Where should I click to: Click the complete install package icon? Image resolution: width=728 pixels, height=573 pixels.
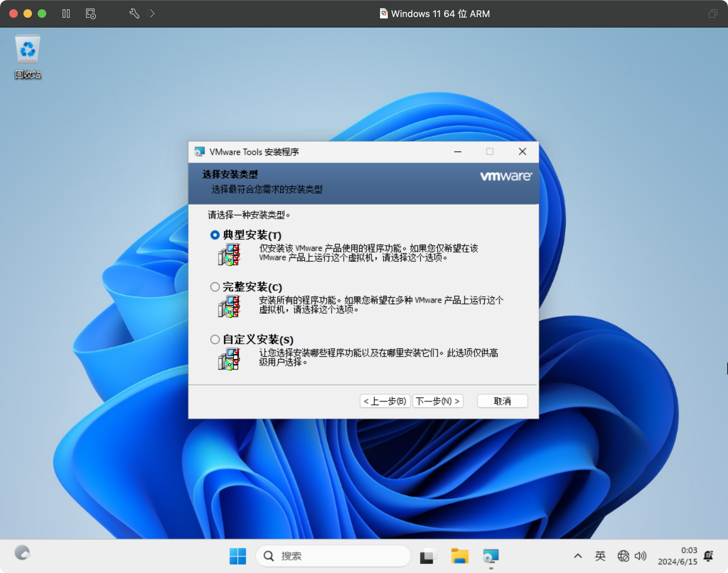tap(229, 306)
